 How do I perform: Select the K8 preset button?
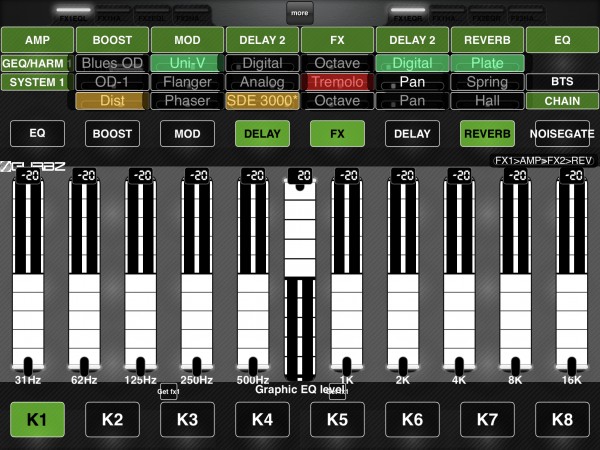click(562, 419)
